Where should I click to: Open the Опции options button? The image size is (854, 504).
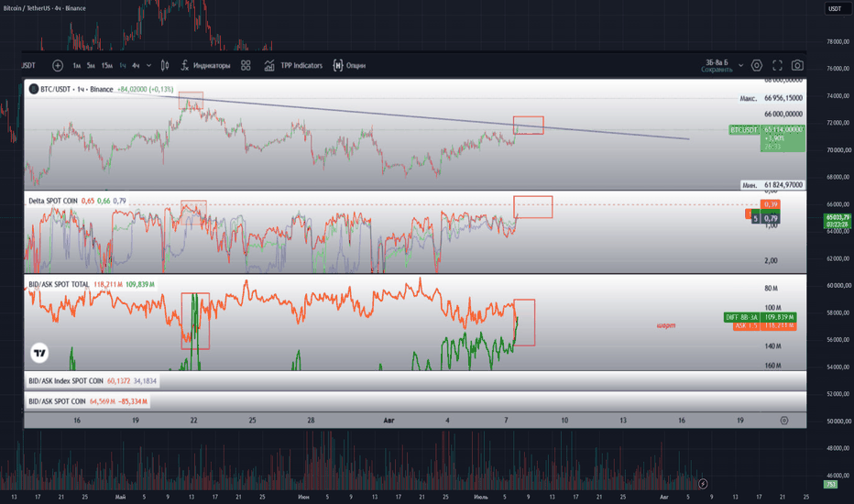pos(349,65)
